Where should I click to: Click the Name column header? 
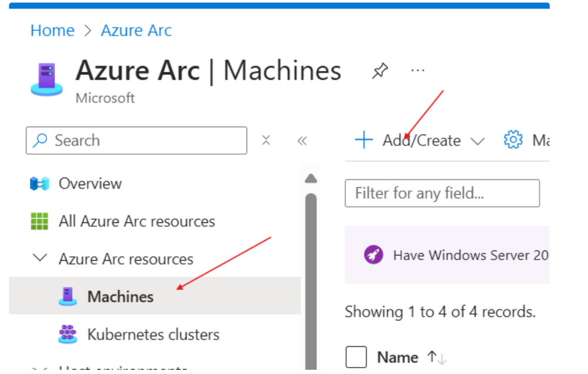pyautogui.click(x=397, y=357)
